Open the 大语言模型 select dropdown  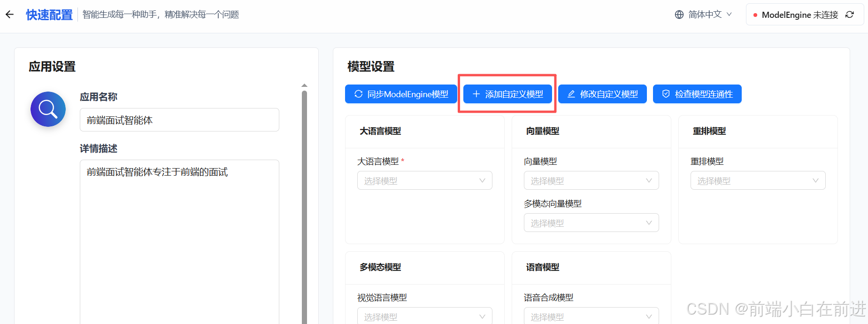424,180
